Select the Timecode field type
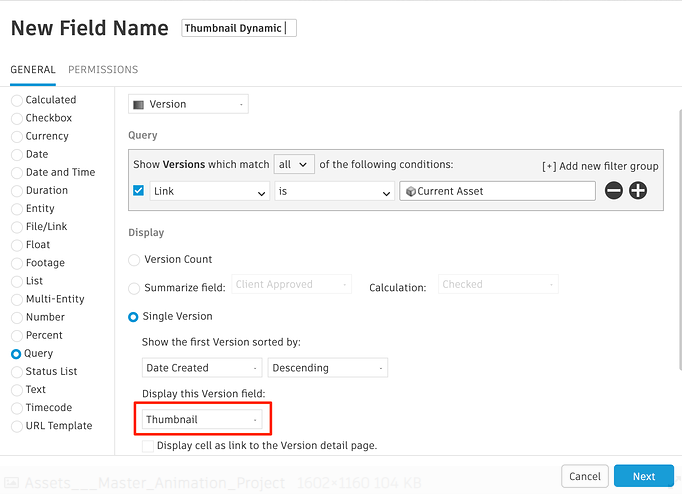This screenshot has width=682, height=494. 17,408
